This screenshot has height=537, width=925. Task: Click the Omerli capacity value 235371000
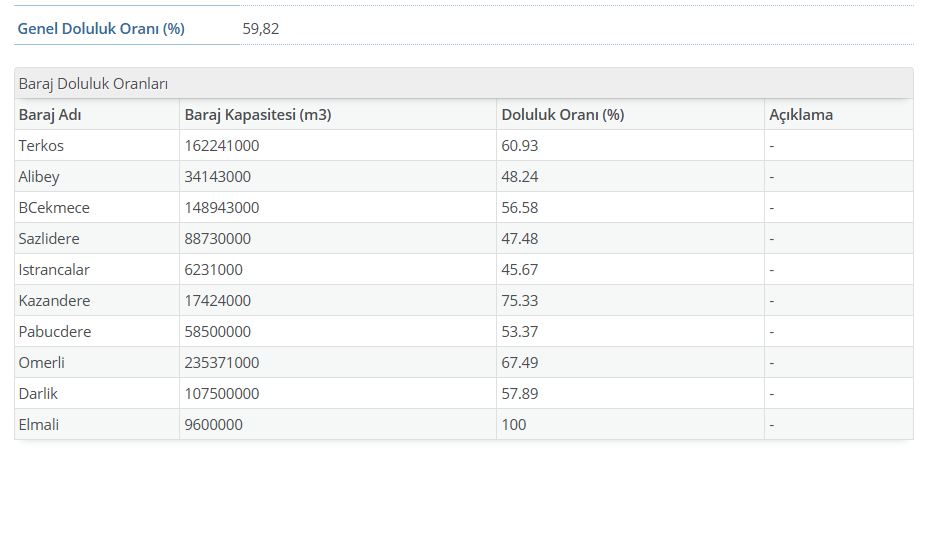click(222, 363)
